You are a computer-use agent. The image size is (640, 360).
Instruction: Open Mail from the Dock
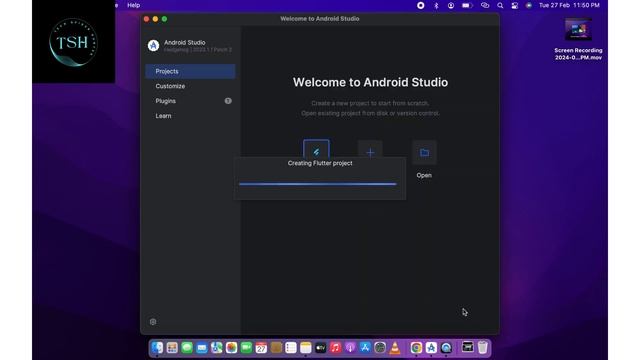tap(202, 348)
